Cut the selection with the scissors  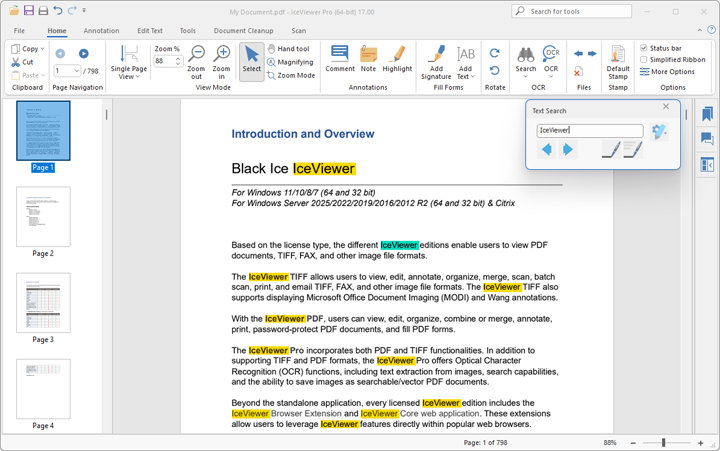click(22, 62)
